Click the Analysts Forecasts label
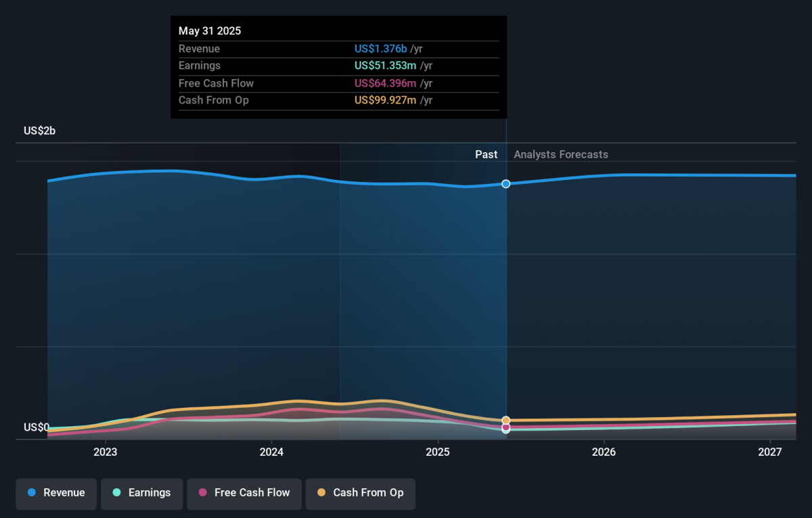This screenshot has height=518, width=812. tap(561, 154)
